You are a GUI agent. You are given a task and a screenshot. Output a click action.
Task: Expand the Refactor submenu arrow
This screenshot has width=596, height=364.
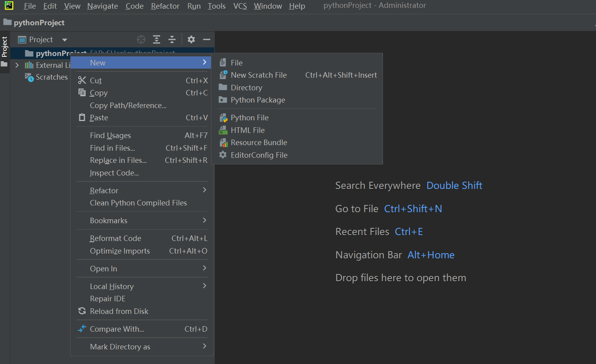pos(204,190)
